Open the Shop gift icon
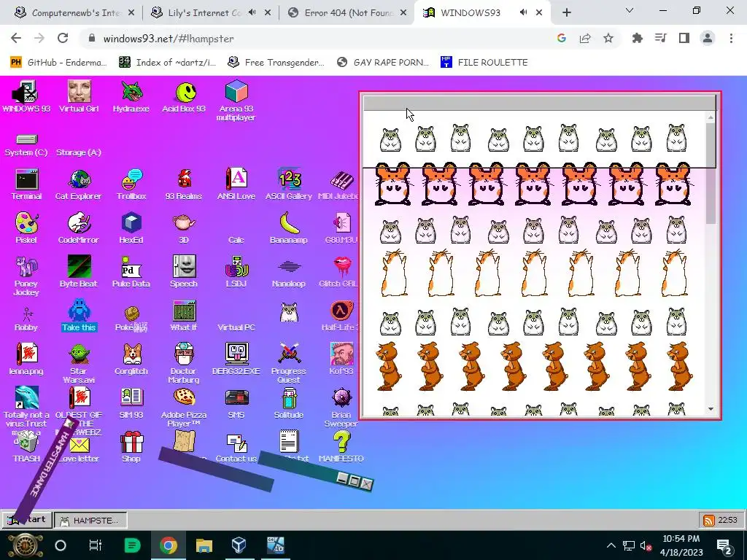Image resolution: width=747 pixels, height=560 pixels. click(131, 447)
